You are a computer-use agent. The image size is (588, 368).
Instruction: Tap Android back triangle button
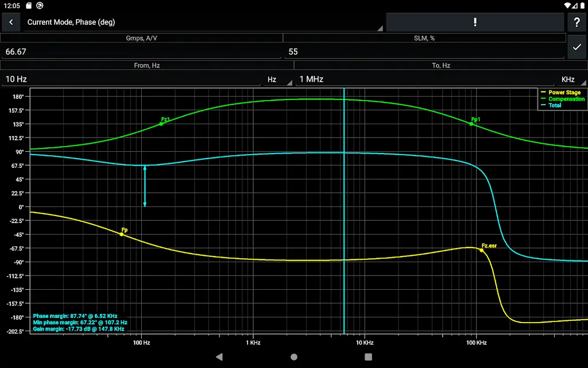click(x=219, y=356)
